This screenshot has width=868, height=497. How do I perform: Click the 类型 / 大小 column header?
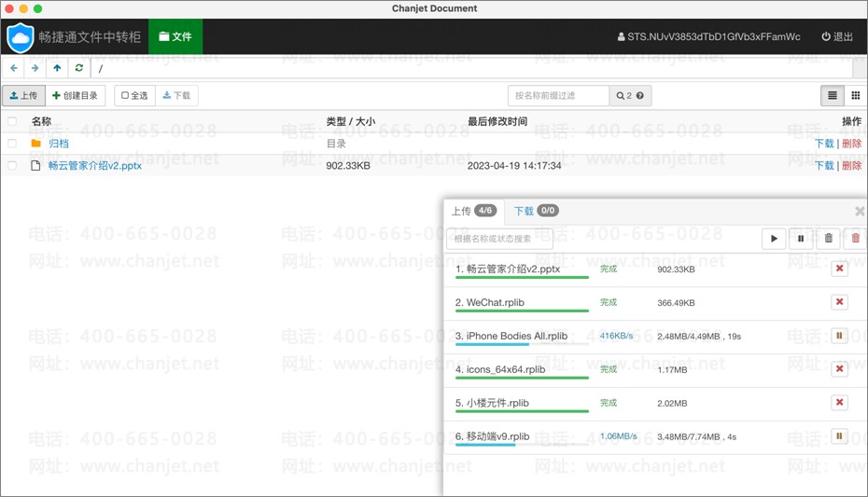[350, 121]
